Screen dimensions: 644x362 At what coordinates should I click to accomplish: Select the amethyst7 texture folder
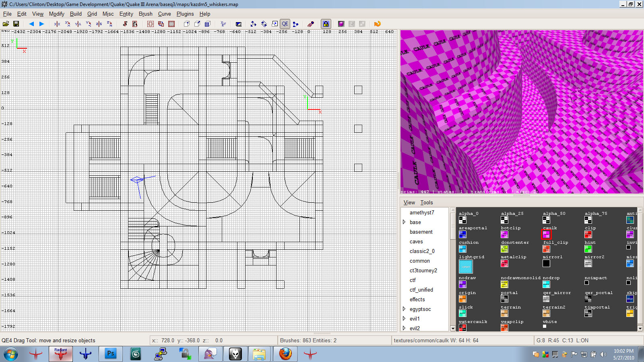pyautogui.click(x=422, y=213)
